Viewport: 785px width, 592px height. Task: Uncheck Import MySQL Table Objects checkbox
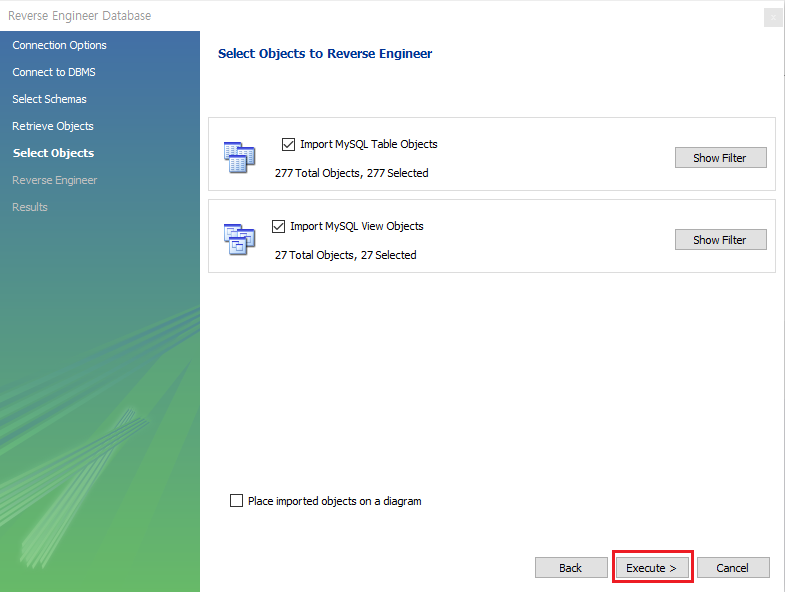(x=288, y=144)
